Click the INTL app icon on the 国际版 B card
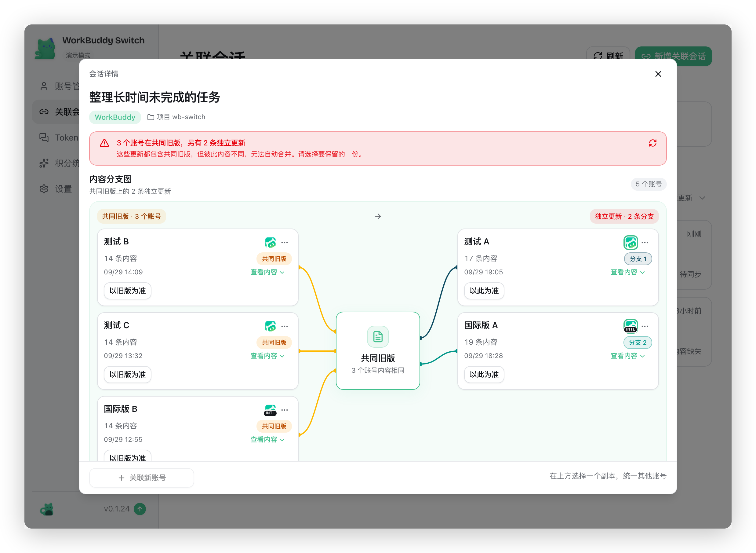 coord(270,410)
